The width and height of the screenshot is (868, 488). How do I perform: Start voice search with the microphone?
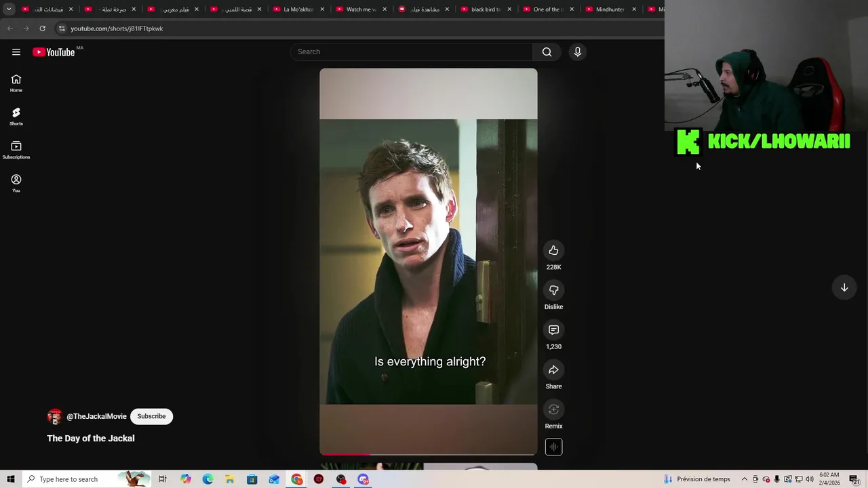tap(578, 52)
